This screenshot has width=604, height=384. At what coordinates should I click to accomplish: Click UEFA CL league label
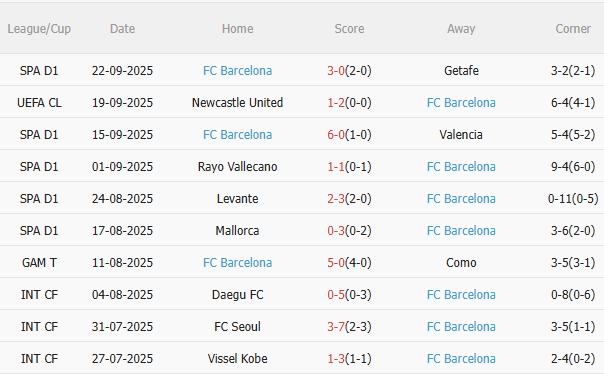[39, 102]
